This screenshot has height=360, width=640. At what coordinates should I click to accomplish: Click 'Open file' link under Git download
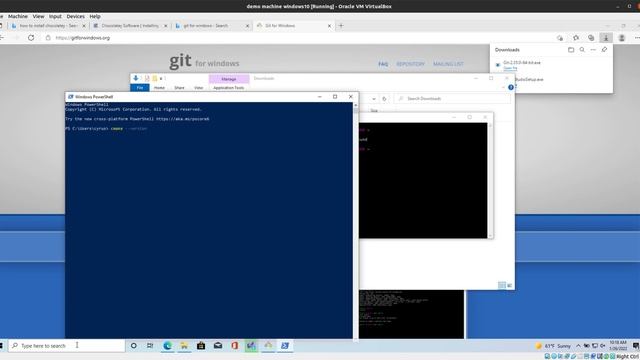pyautogui.click(x=510, y=68)
